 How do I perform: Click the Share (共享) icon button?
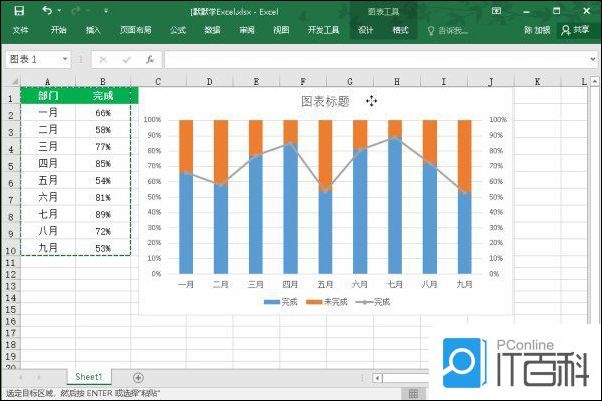(x=580, y=30)
